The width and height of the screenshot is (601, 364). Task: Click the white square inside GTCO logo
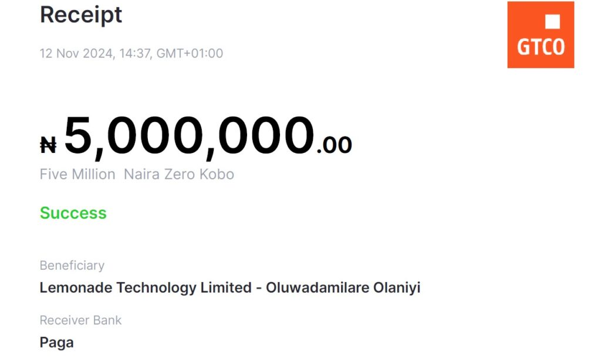pos(552,22)
